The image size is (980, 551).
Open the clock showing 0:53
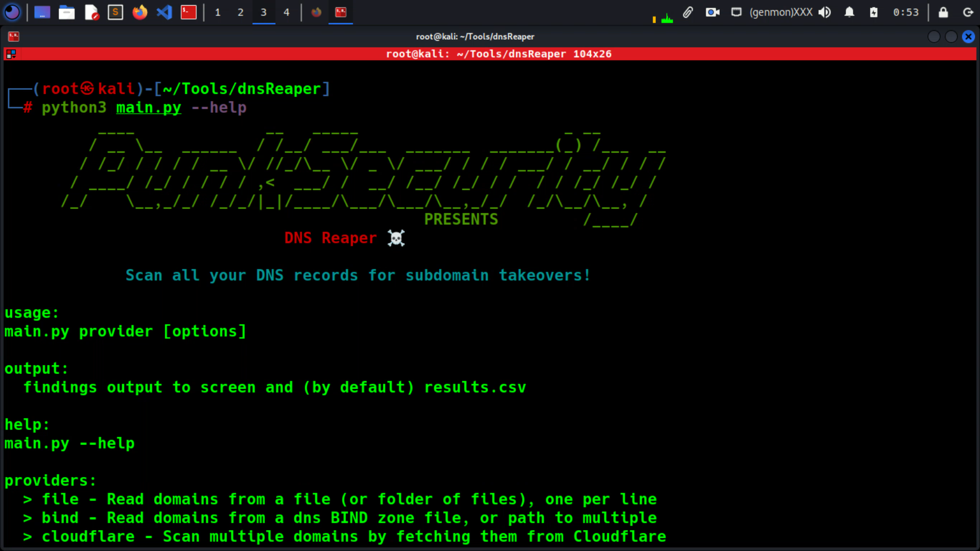[x=905, y=12]
